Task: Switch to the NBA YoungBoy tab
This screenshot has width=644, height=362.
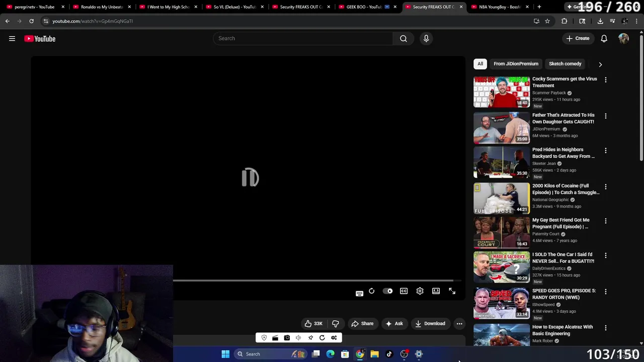Action: (x=500, y=7)
